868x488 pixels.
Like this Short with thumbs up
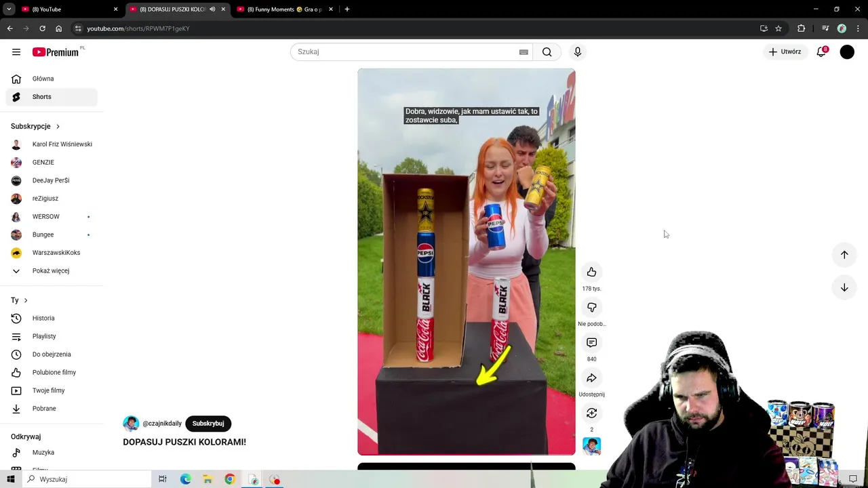point(591,272)
